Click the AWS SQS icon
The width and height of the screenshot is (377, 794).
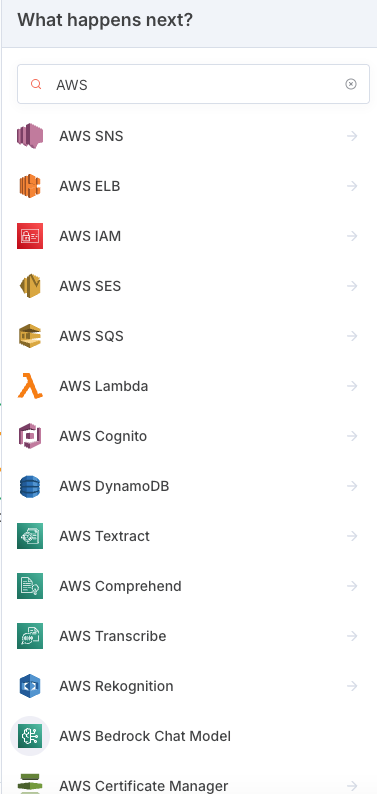tap(30, 336)
